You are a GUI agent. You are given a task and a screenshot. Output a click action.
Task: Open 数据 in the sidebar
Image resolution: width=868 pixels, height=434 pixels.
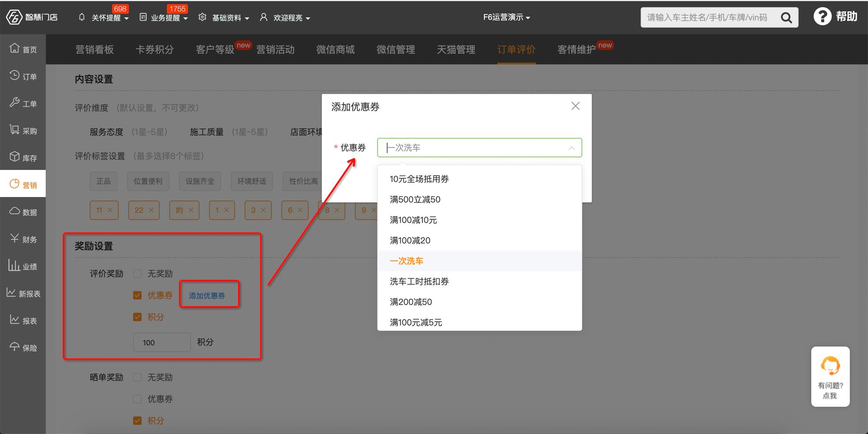pyautogui.click(x=23, y=212)
